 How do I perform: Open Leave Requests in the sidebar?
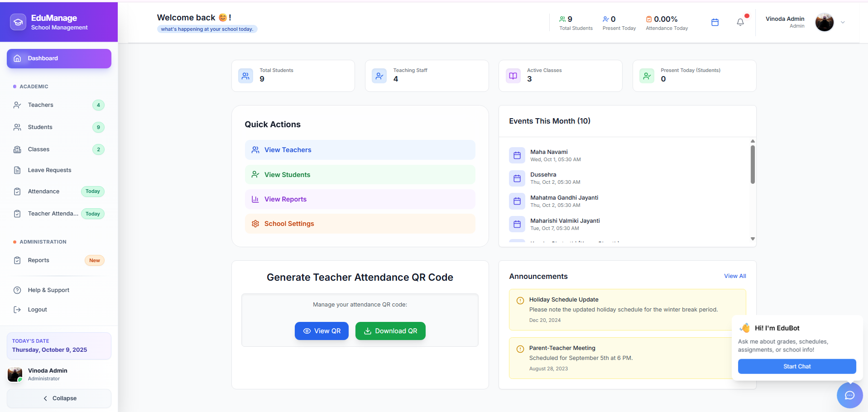click(x=49, y=170)
